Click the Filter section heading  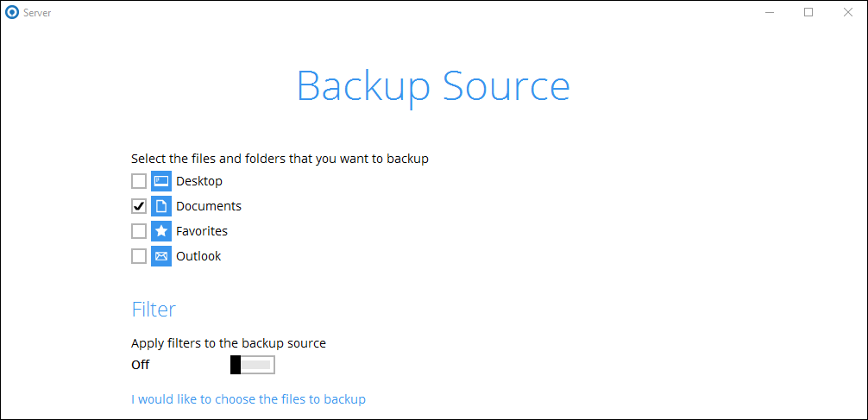[x=154, y=309]
